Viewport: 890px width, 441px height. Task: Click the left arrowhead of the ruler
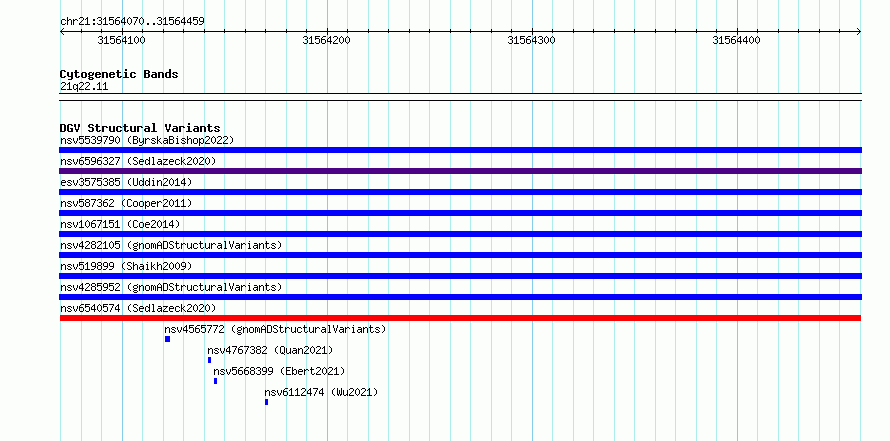tap(62, 31)
